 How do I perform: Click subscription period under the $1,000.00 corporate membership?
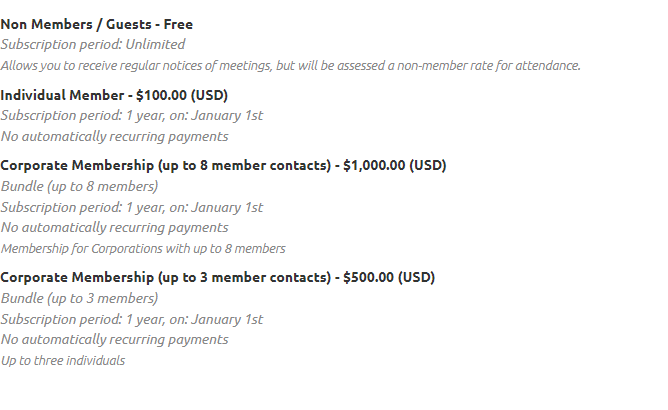tap(132, 208)
